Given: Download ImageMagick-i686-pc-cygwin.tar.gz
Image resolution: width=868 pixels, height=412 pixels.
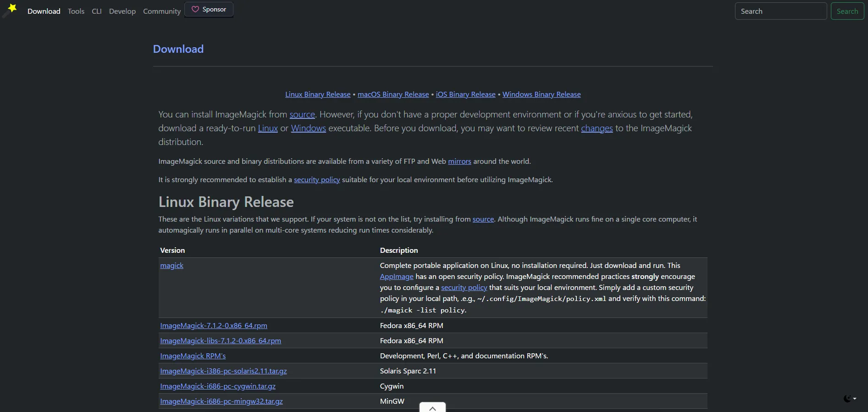Looking at the screenshot, I should [x=218, y=386].
